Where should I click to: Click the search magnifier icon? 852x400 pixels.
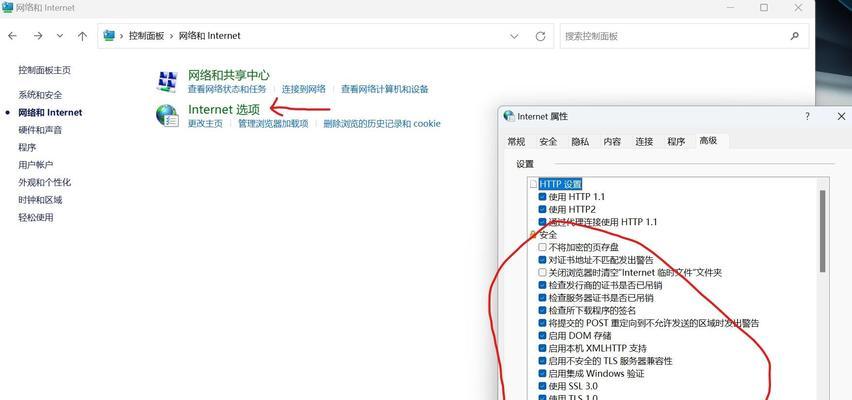pos(794,36)
